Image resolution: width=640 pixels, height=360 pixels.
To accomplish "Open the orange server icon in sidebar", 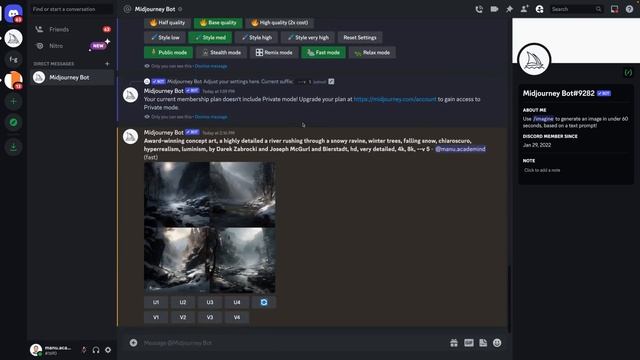I will 13,80.
